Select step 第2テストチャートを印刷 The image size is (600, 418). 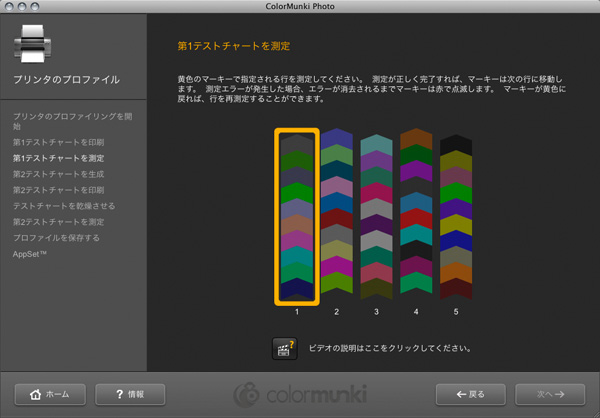[57, 190]
